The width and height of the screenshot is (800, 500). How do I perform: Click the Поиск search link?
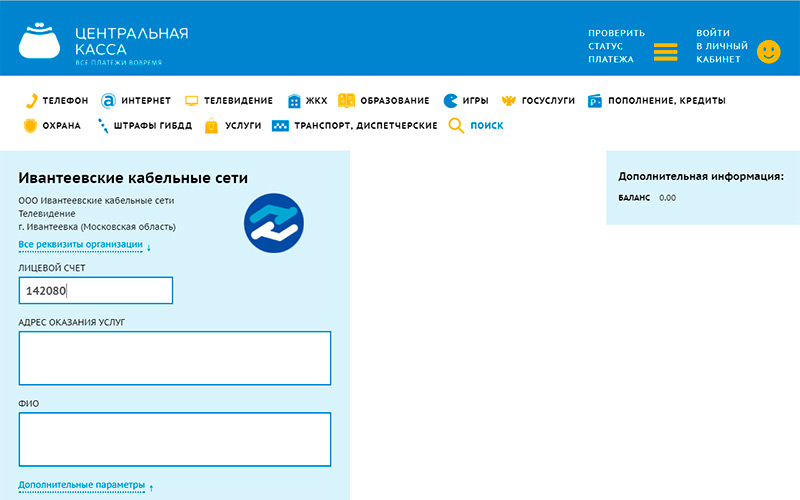487,126
